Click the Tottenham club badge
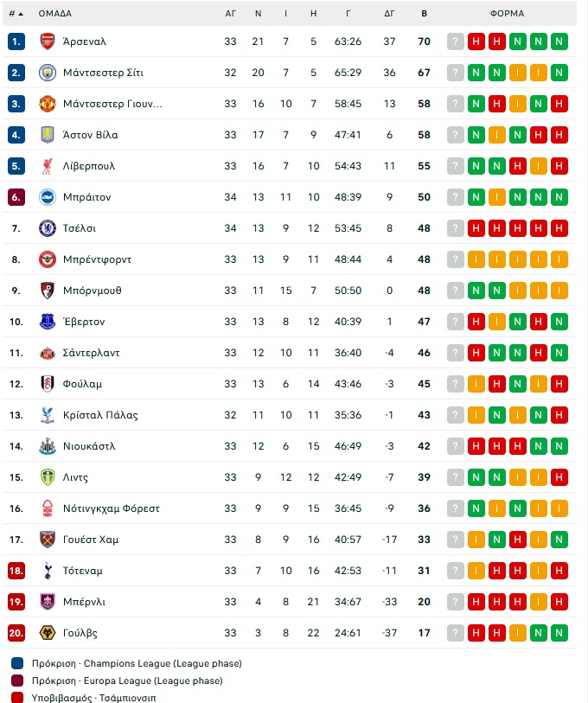Image resolution: width=588 pixels, height=703 pixels. point(47,571)
